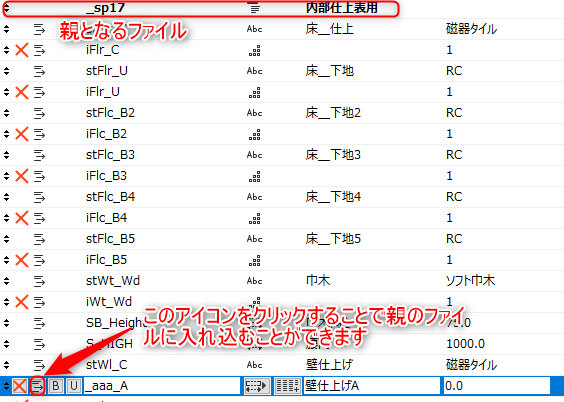Toggle the U button in the _aaa_A row
This screenshot has width=564, height=402.
pyautogui.click(x=73, y=386)
